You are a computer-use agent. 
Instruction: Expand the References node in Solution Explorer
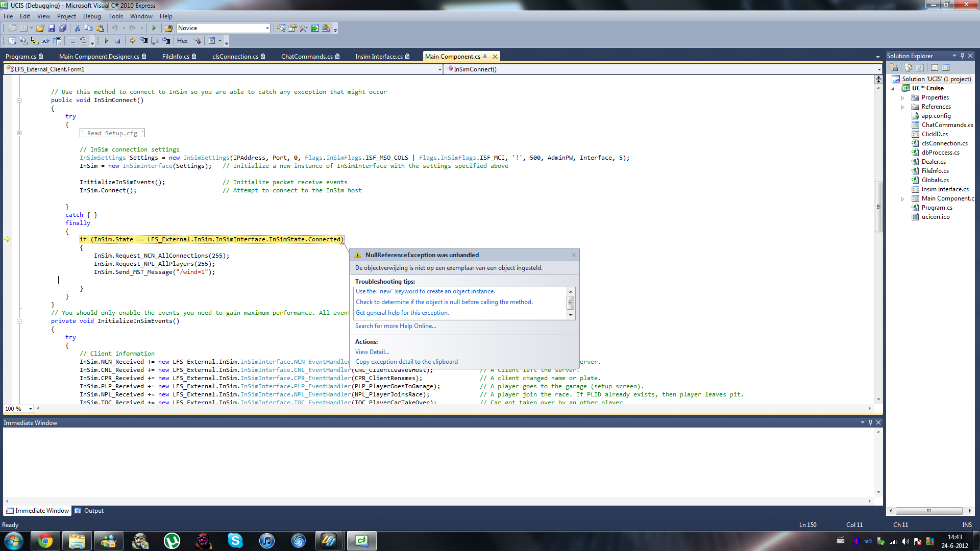pos(902,107)
